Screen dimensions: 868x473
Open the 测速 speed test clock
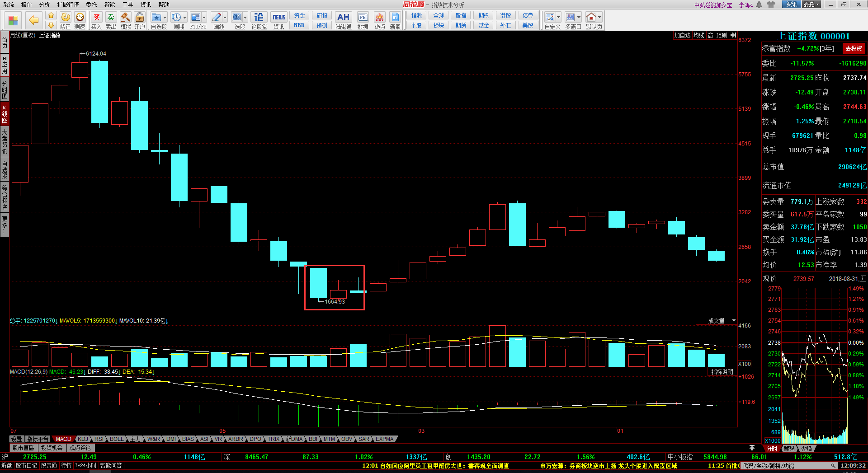[x=80, y=21]
